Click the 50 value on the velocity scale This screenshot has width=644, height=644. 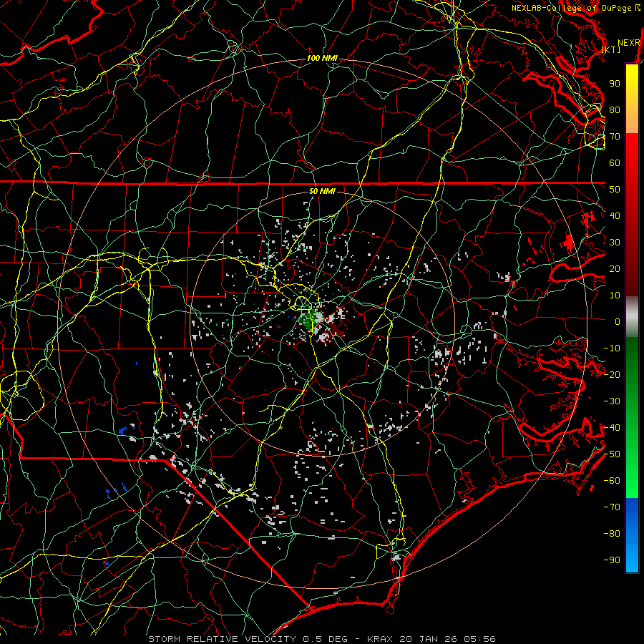(615, 190)
